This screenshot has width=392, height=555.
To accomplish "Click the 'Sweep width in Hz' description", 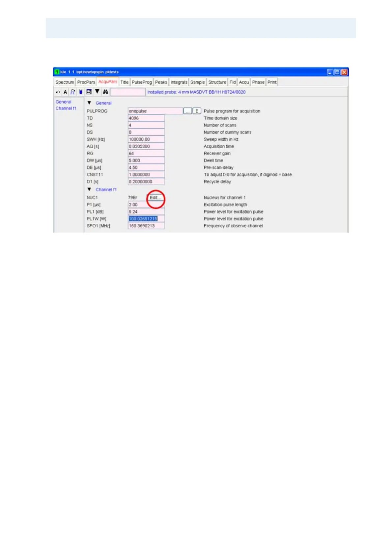I will click(x=221, y=139).
